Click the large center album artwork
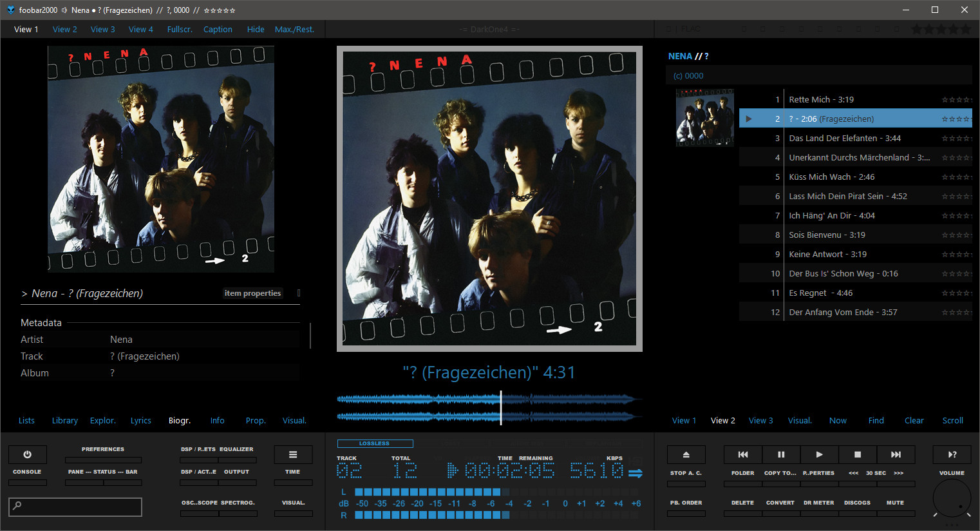This screenshot has width=980, height=531. pyautogui.click(x=489, y=198)
